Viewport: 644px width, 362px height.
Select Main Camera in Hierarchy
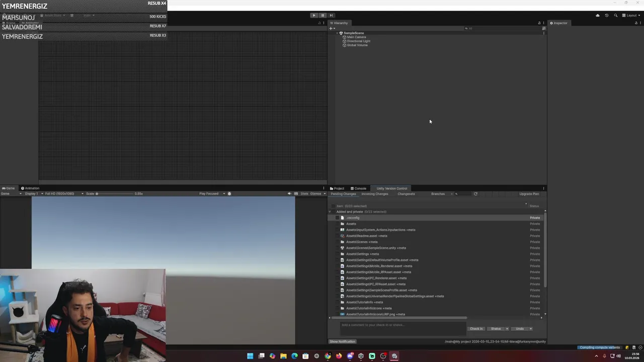356,37
